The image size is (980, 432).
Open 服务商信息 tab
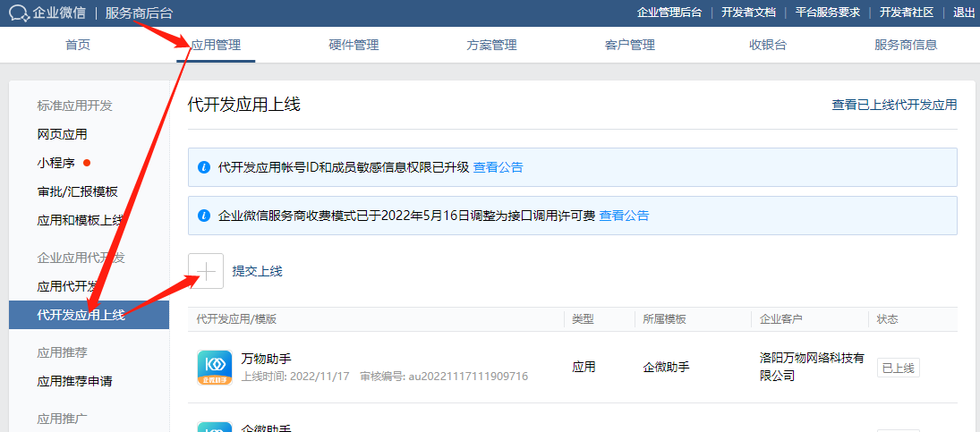point(907,45)
